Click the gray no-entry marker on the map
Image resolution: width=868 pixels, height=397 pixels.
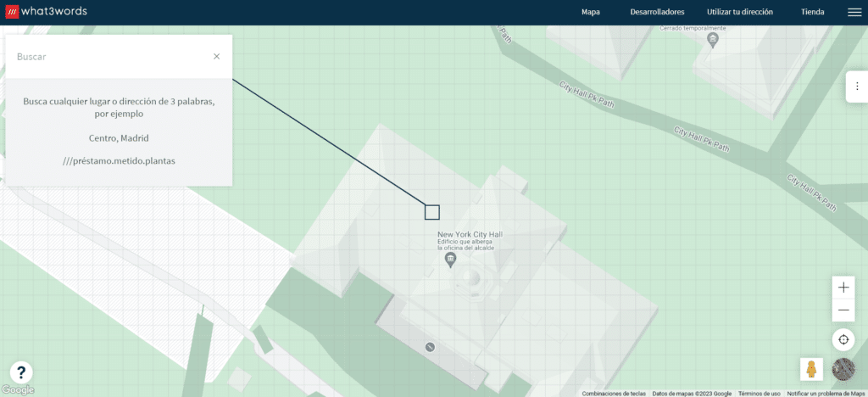pos(429,347)
